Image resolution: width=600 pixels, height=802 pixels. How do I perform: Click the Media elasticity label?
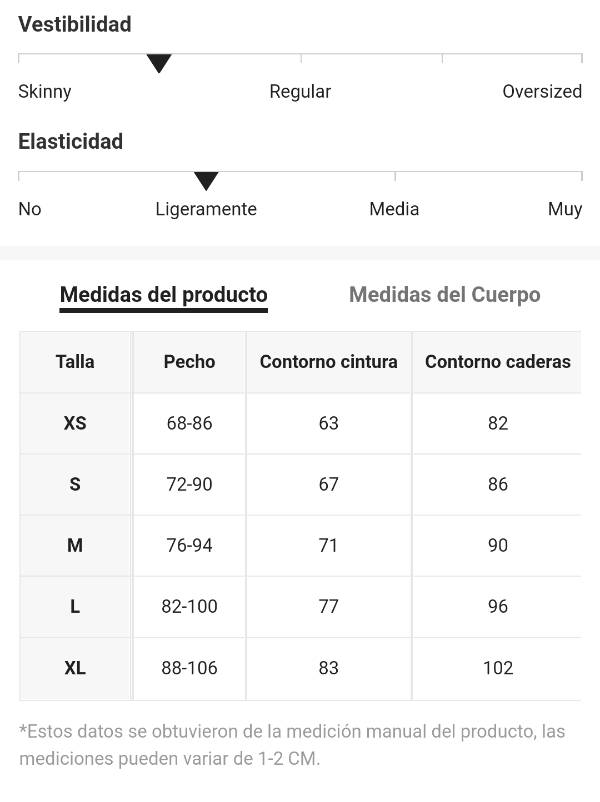pos(394,209)
